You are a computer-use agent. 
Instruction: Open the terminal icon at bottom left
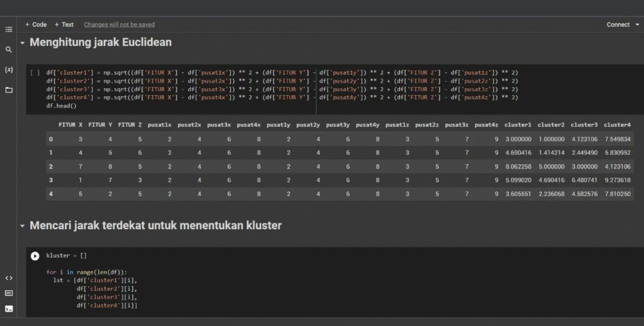[x=9, y=308]
